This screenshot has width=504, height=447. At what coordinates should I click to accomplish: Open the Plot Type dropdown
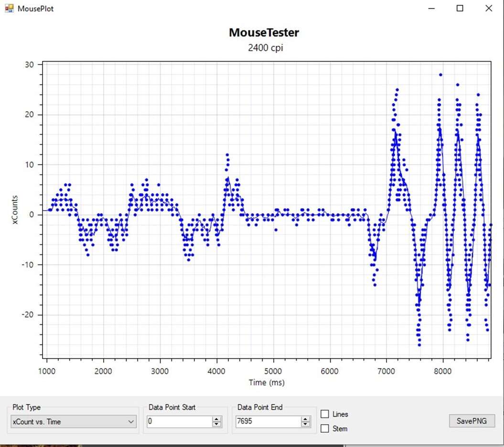point(74,422)
